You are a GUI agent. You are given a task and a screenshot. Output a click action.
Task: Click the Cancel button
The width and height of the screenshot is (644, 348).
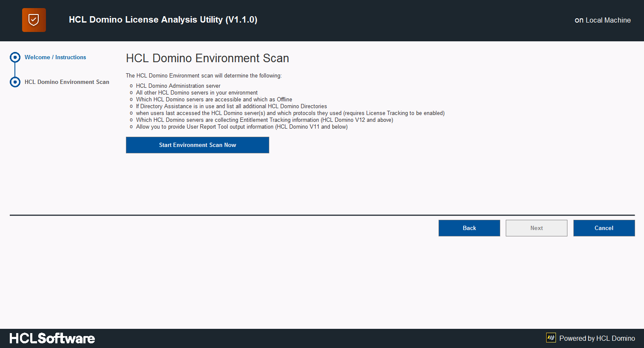604,228
